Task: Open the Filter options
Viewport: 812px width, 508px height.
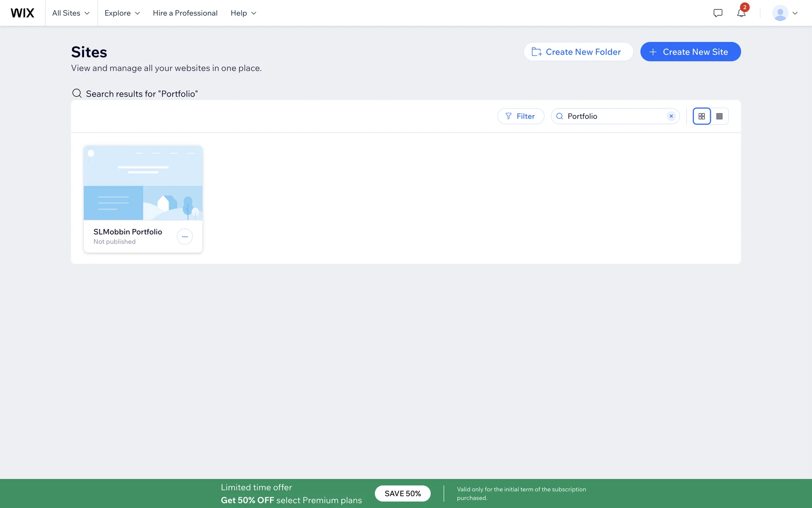Action: click(x=521, y=116)
